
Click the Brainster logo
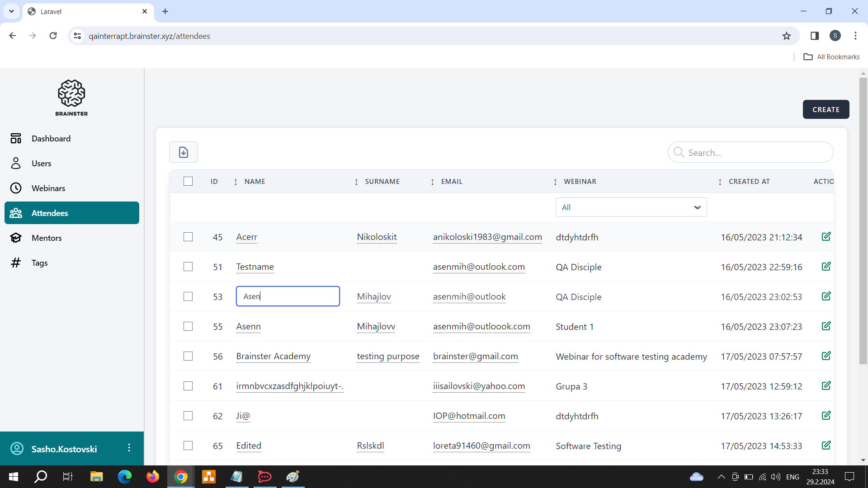click(71, 98)
